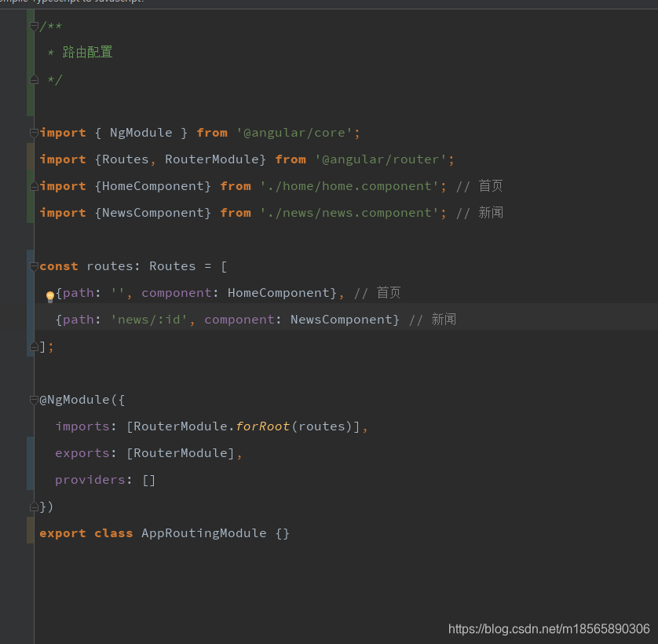The image size is (658, 644).
Task: Click HomeComponent in the routes array
Action: 279,293
